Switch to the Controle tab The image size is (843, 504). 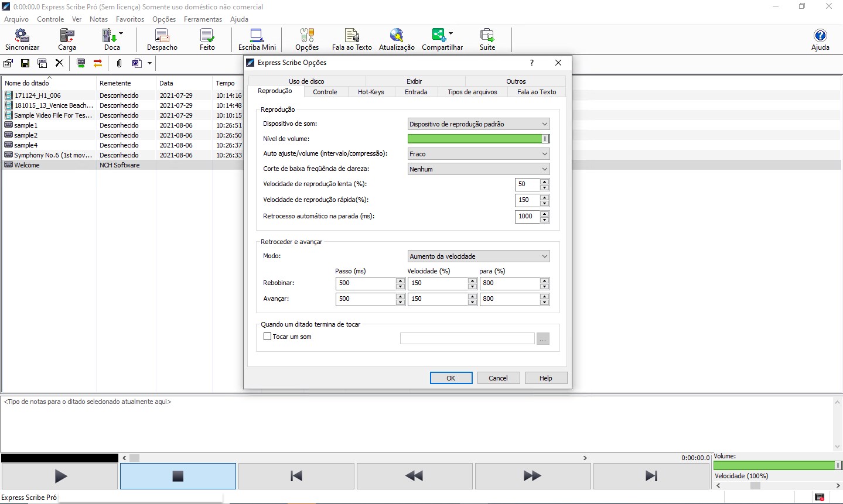point(325,92)
